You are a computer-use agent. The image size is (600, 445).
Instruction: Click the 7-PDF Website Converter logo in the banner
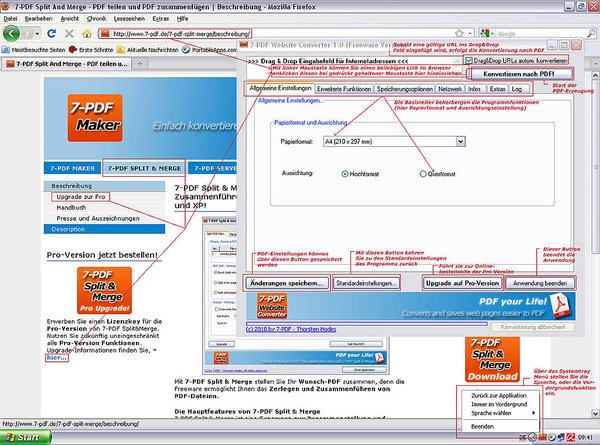[x=272, y=306]
